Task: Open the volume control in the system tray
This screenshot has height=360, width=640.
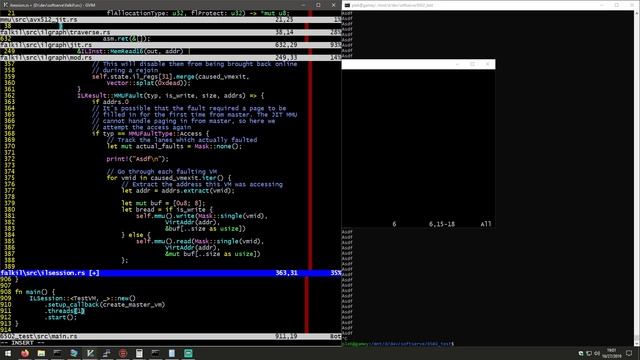Action: pos(597,353)
